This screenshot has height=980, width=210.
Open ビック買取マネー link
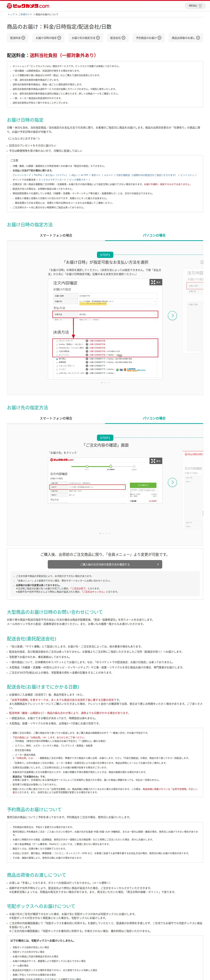(x=79, y=180)
